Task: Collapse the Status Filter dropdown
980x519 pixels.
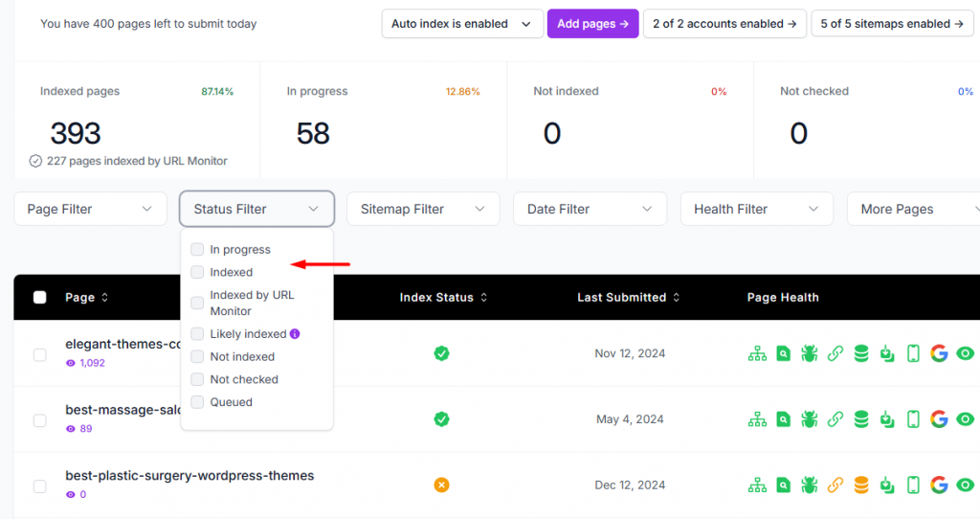Action: coord(256,209)
